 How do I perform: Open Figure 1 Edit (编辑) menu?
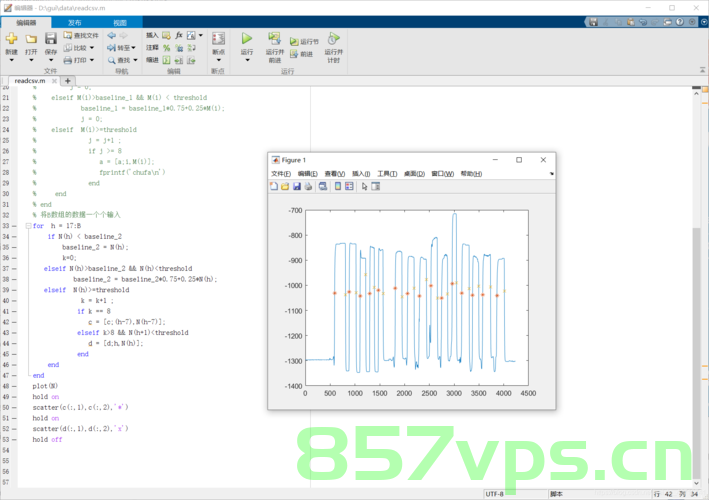tap(307, 174)
